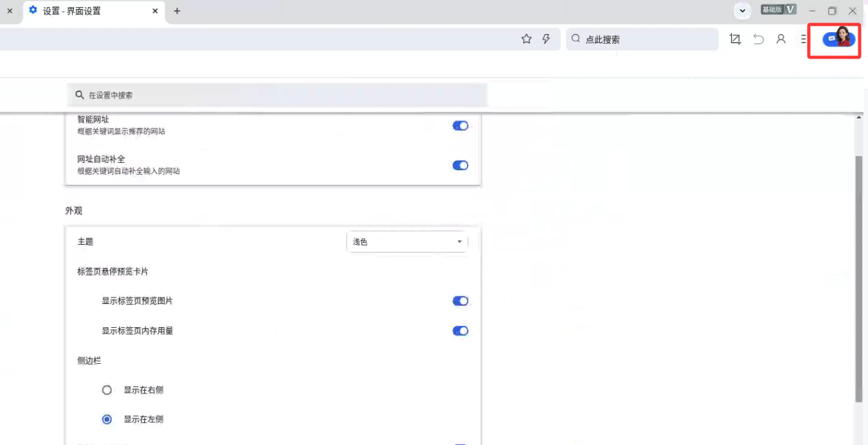The width and height of the screenshot is (868, 445).
Task: Click the scrollbar up arrow
Action: coord(859,118)
